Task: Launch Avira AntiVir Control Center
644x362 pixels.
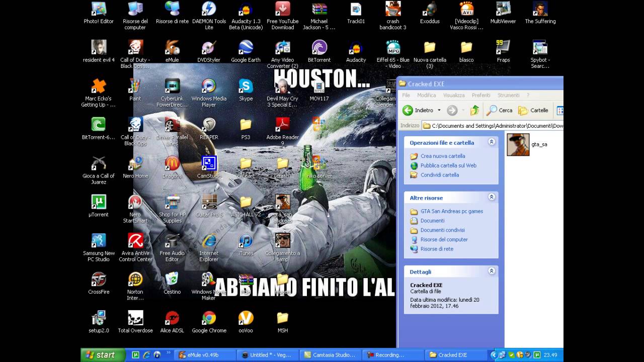Action: (135, 241)
